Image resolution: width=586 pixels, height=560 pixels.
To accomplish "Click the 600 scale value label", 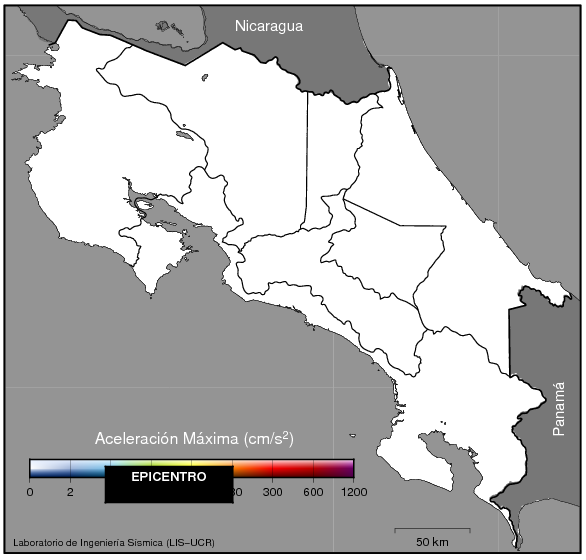I will tap(313, 492).
